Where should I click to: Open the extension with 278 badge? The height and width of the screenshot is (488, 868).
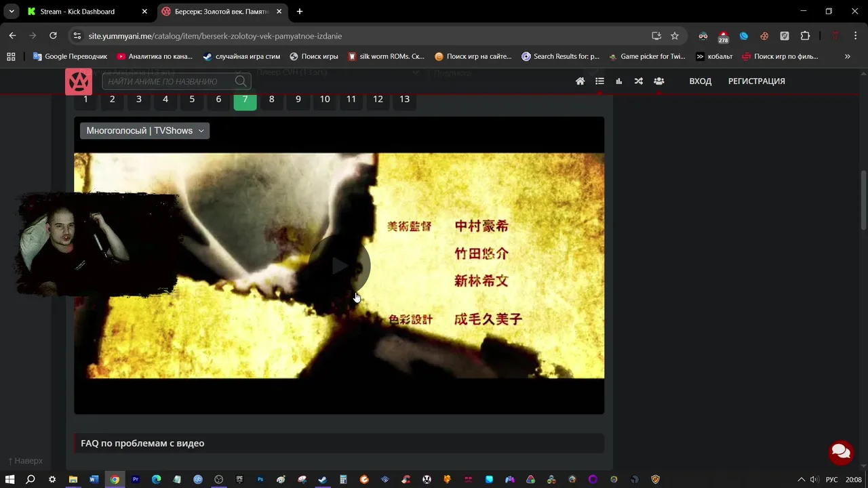click(x=723, y=37)
